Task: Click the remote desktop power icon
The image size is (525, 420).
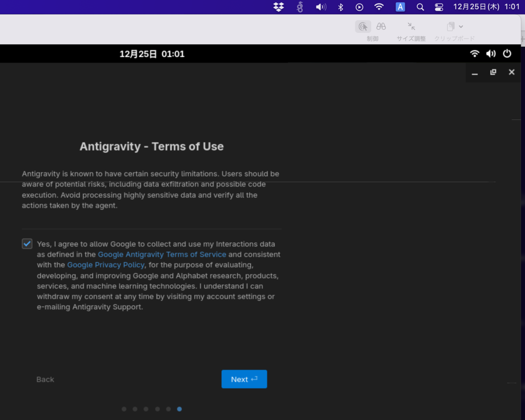Action: 507,54
